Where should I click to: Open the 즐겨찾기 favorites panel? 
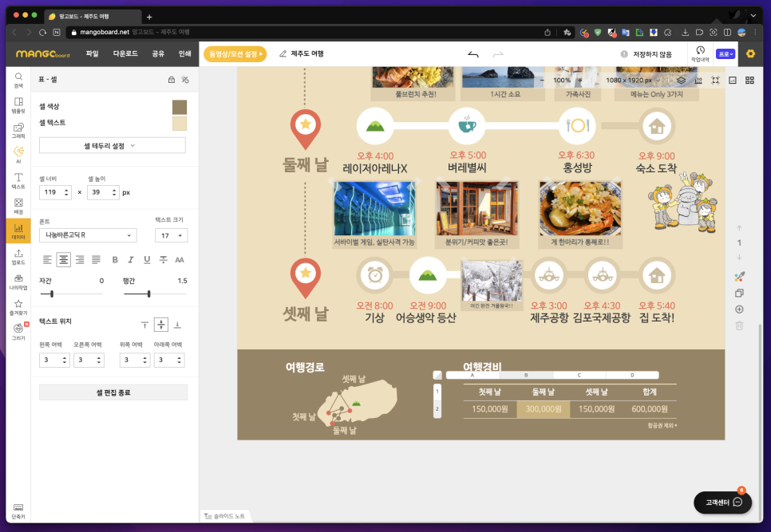click(x=18, y=307)
